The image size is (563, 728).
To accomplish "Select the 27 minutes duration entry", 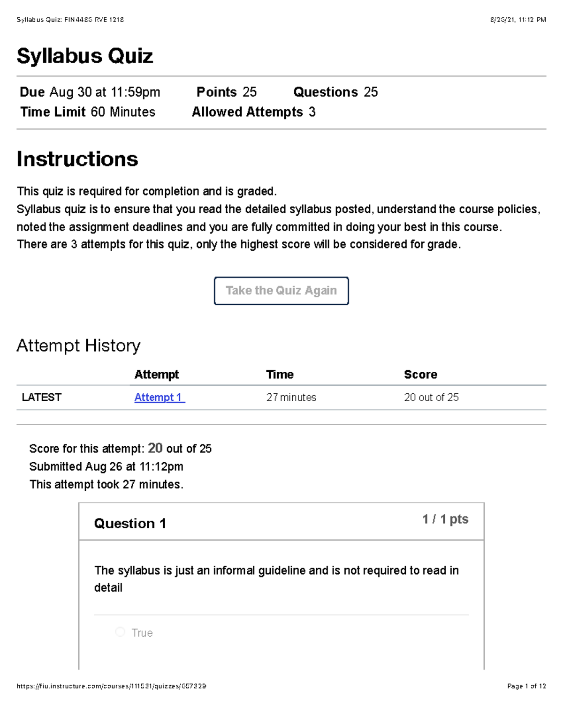I will click(x=291, y=398).
